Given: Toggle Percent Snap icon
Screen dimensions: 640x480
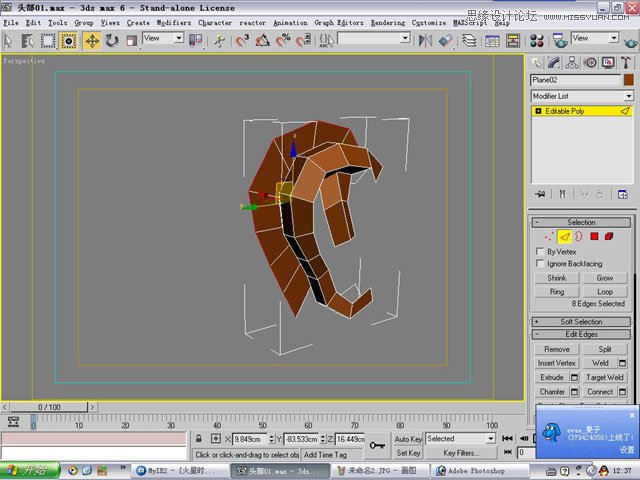Looking at the screenshot, I should (x=283, y=41).
